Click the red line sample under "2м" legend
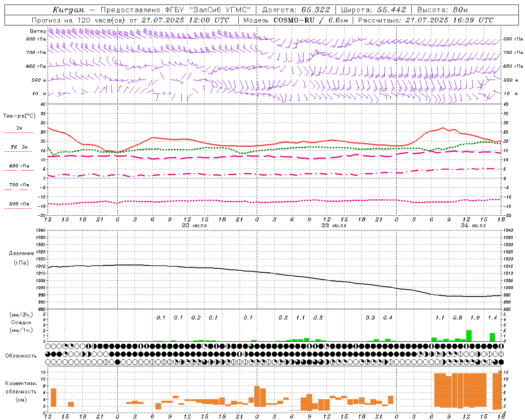The image size is (525, 420). 19,133
